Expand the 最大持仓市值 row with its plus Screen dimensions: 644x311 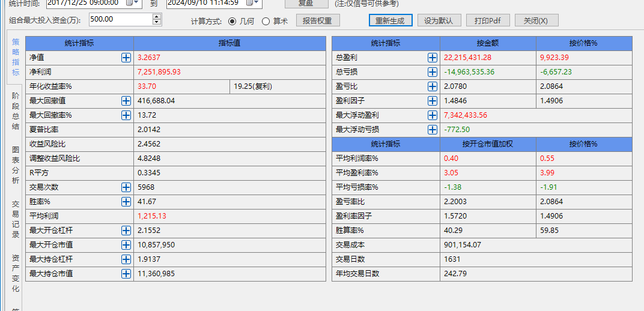click(x=126, y=274)
